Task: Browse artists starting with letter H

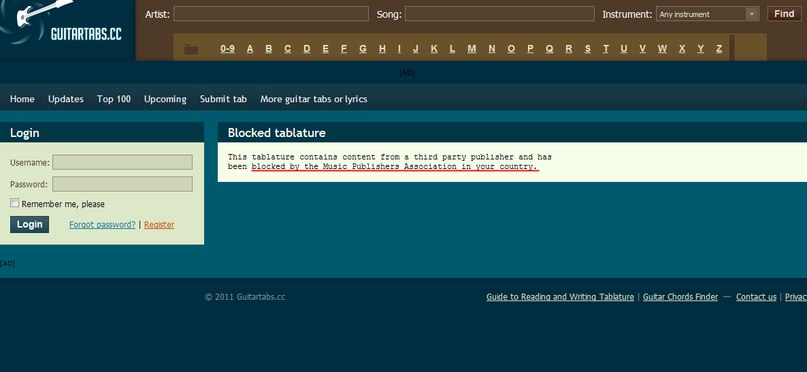Action: 382,49
